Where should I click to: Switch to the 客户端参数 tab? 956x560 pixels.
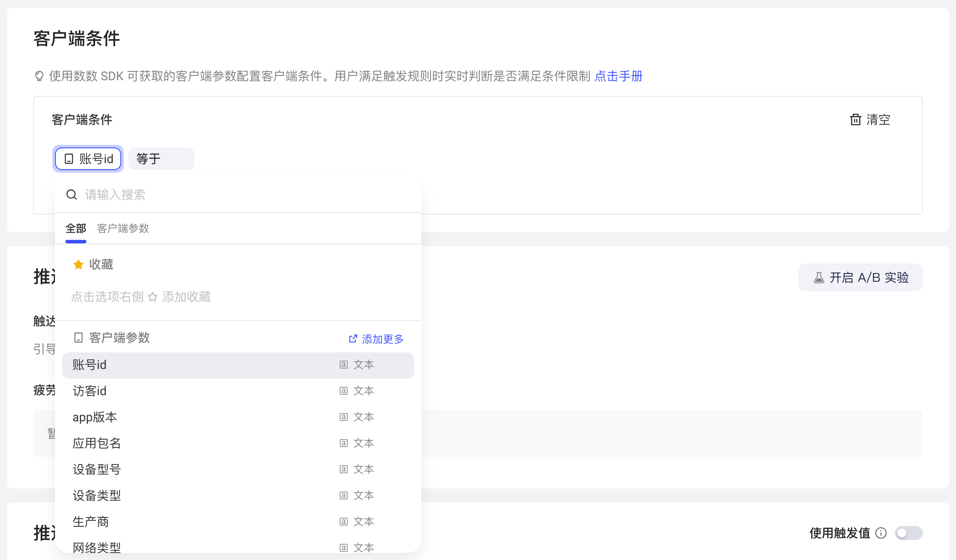[123, 228]
